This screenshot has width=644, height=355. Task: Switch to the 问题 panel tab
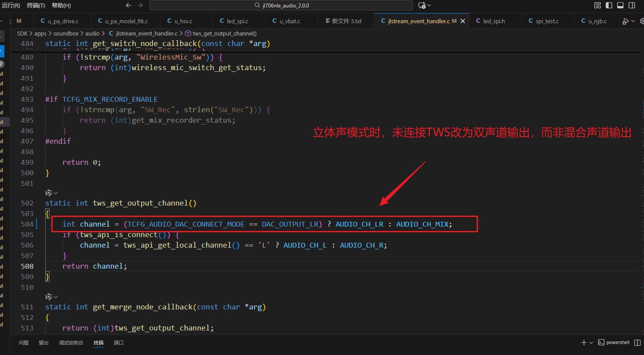click(x=24, y=343)
